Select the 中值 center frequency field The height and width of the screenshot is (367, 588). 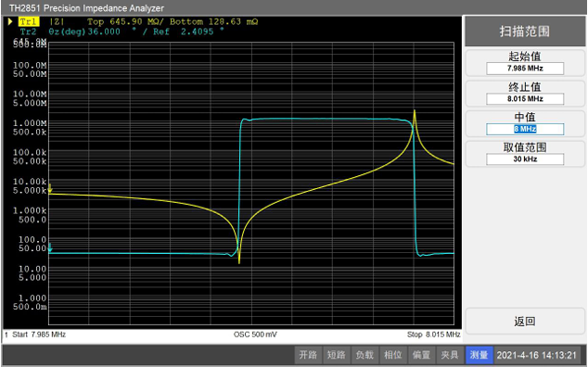coord(525,129)
